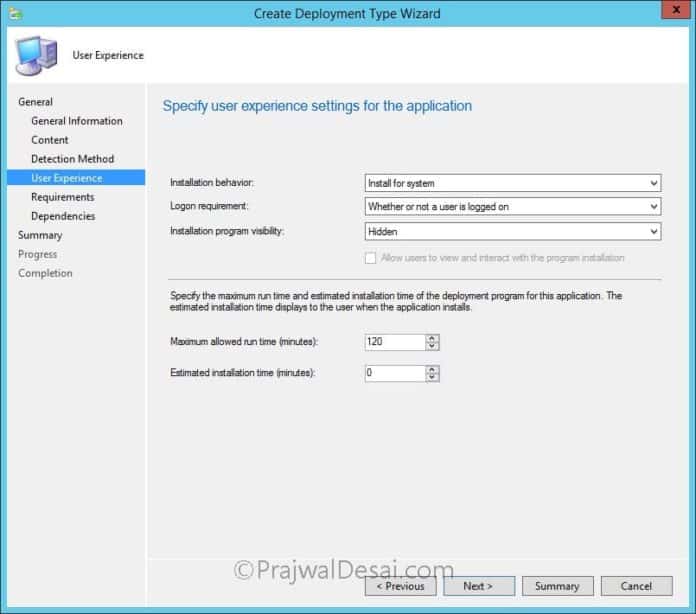Click the Logon requirement label

(209, 206)
